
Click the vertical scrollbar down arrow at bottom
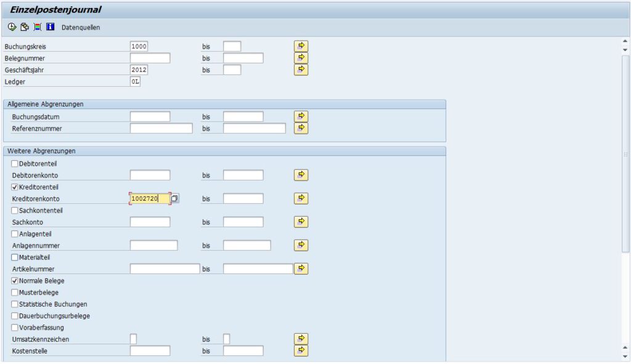click(625, 357)
